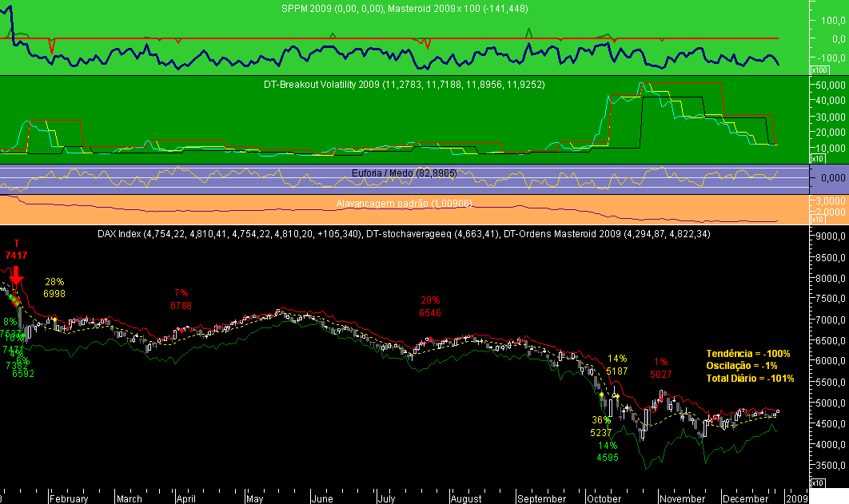
Task: Click the 9000,0 price axis value
Action: pos(831,236)
